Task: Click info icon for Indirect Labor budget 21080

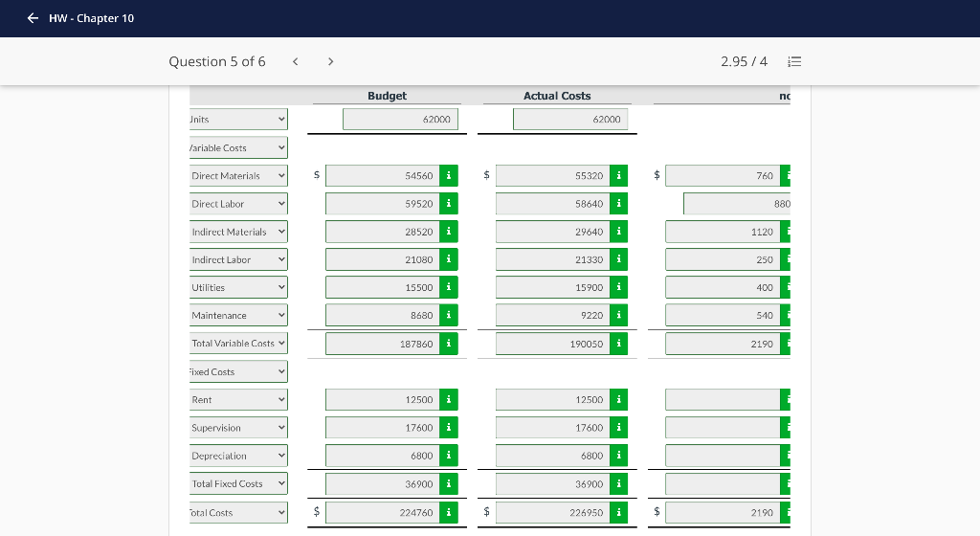Action: (x=449, y=259)
